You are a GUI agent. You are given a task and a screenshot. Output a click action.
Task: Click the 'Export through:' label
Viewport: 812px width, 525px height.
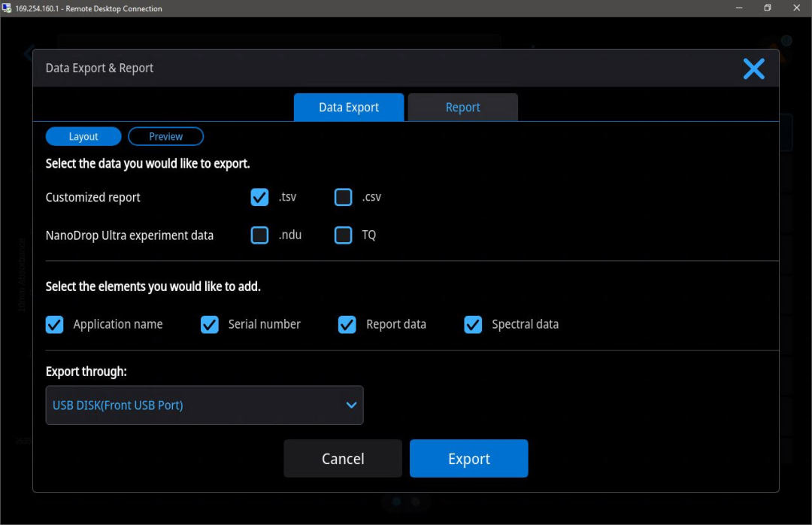point(86,372)
